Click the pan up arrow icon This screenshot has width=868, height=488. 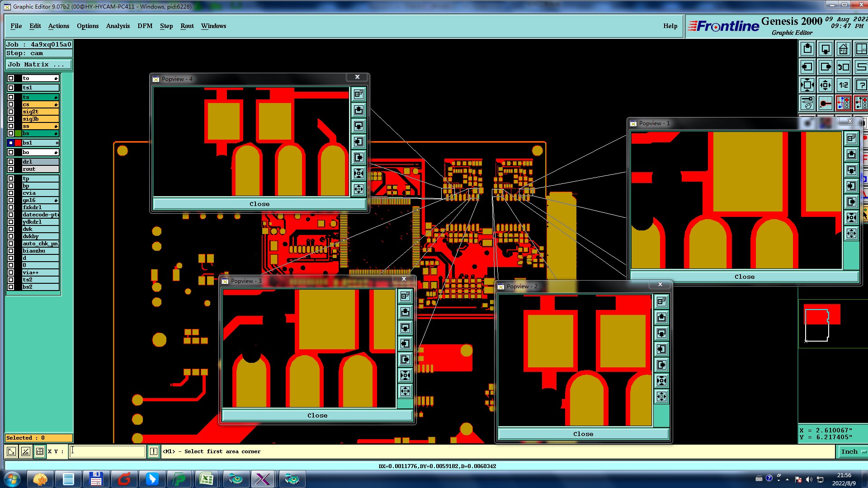click(x=807, y=49)
